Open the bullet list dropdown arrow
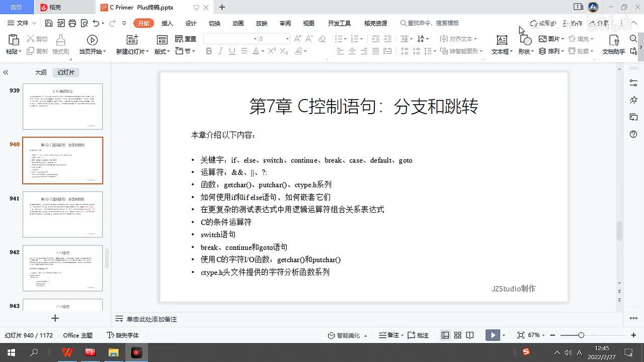The image size is (644, 362). click(x=345, y=39)
